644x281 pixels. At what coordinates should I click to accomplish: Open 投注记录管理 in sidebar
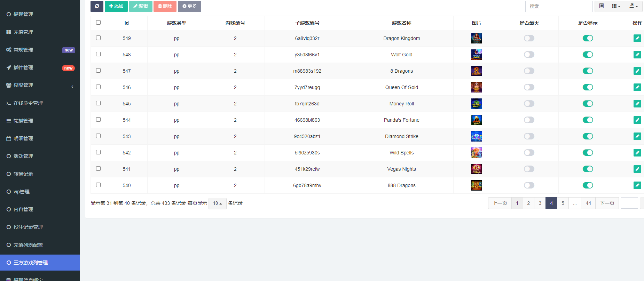pos(40,227)
